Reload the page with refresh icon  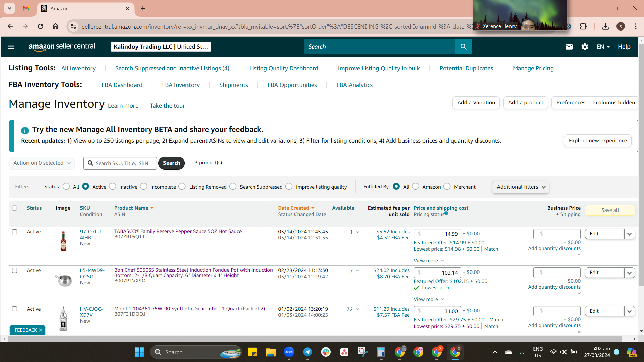pyautogui.click(x=40, y=26)
